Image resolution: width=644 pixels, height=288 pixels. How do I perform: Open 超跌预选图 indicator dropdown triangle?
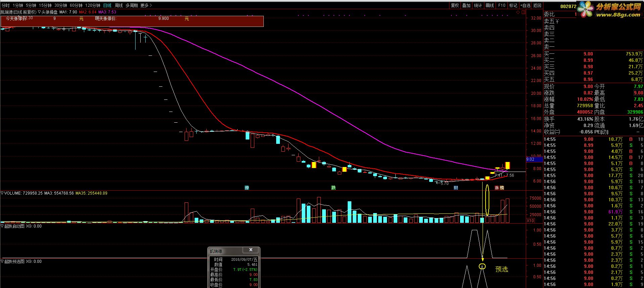pos(2,261)
